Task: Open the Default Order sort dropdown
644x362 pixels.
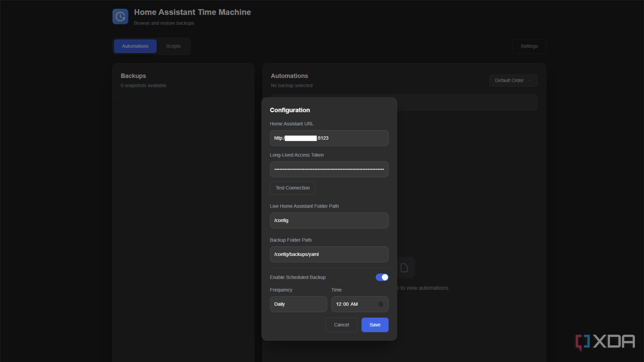Action: click(513, 80)
